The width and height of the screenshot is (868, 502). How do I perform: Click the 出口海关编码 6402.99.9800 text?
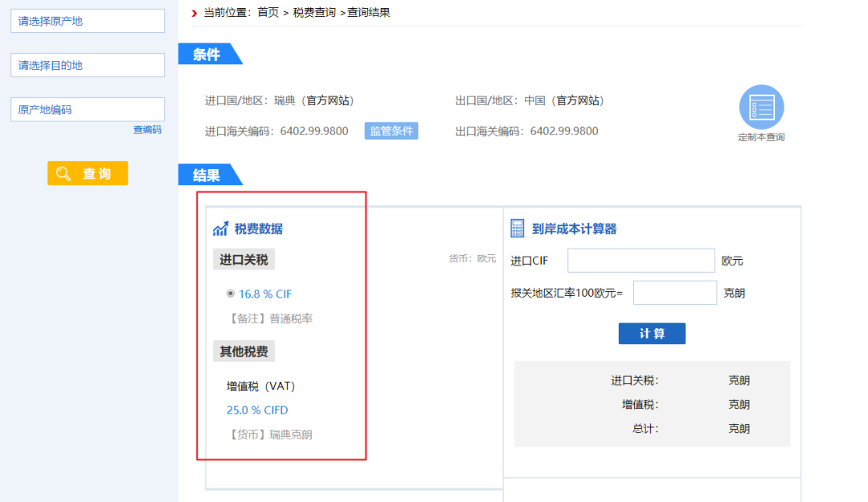[x=526, y=131]
